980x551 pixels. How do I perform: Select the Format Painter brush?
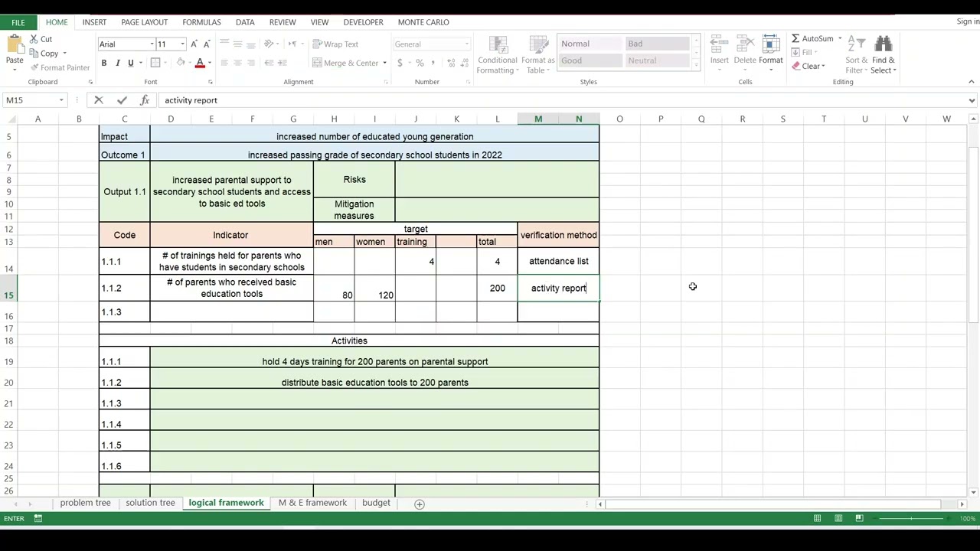[34, 67]
